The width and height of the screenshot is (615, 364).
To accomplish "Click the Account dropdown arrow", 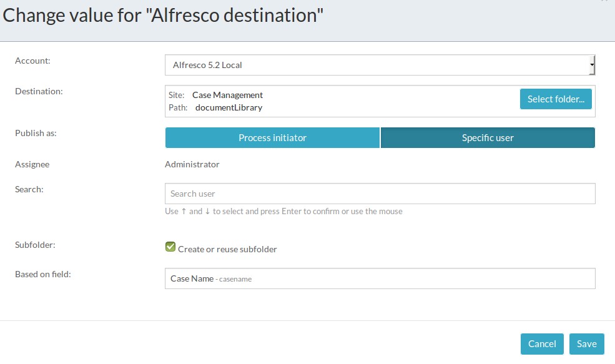I will coord(591,65).
